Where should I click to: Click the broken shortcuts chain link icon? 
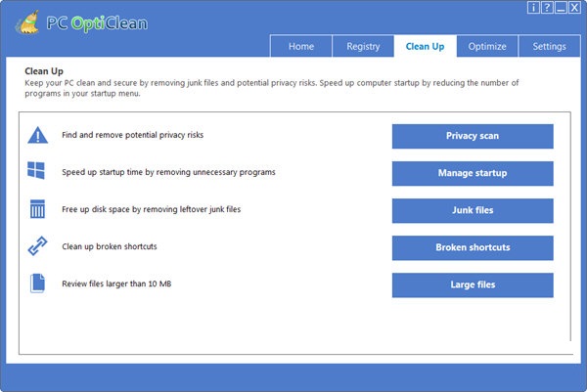coord(37,246)
